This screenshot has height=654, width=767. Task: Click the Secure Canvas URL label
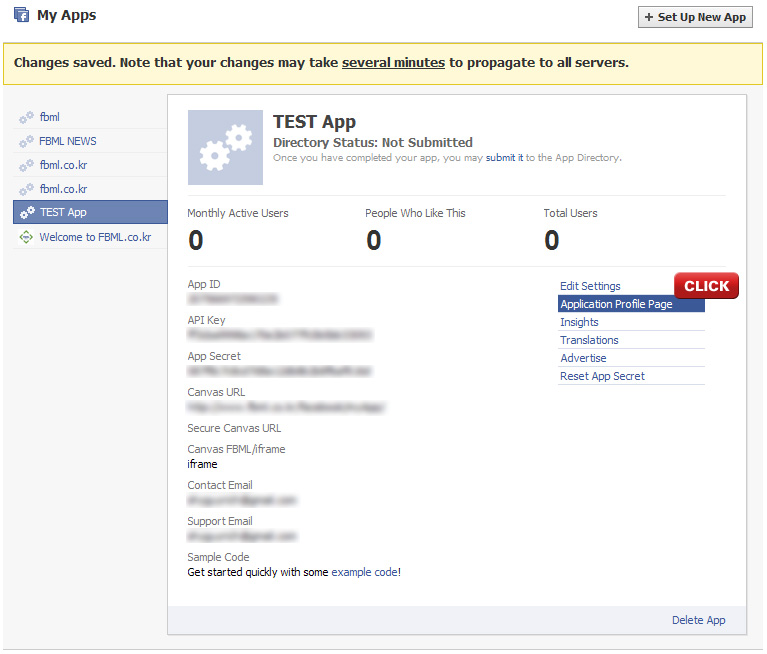(x=234, y=428)
